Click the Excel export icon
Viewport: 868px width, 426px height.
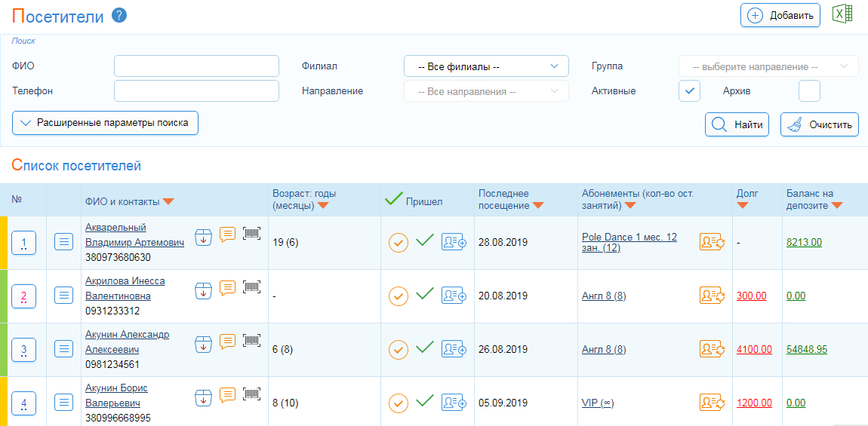coord(842,15)
